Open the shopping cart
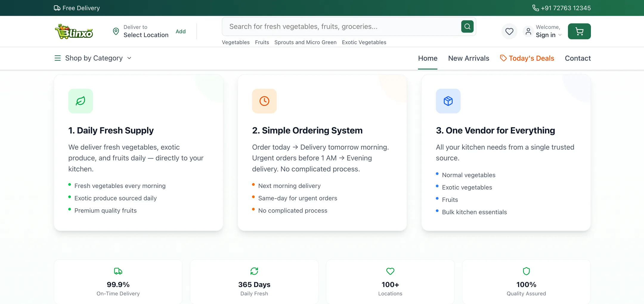644x304 pixels. (x=579, y=31)
